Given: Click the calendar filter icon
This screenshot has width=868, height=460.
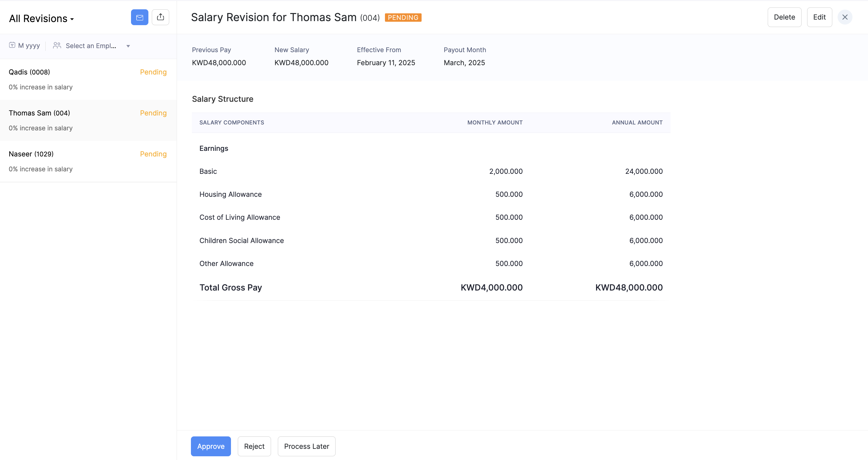Looking at the screenshot, I should pos(12,45).
